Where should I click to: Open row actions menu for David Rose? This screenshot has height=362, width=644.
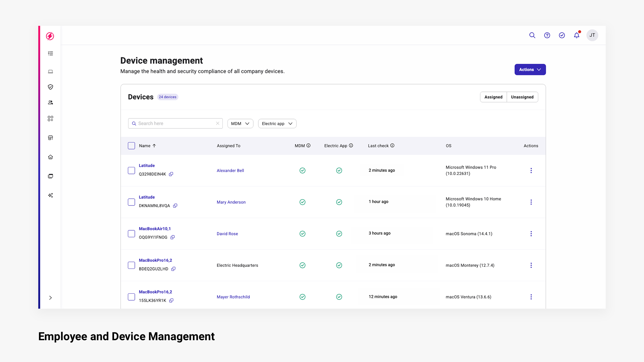531,234
